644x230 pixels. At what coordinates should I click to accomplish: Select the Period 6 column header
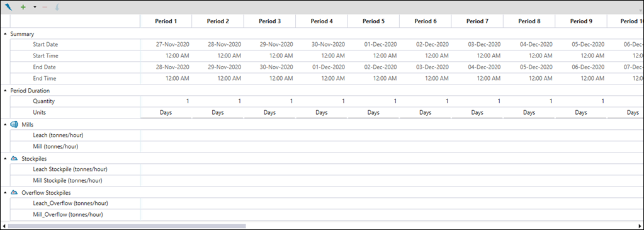pyautogui.click(x=426, y=21)
